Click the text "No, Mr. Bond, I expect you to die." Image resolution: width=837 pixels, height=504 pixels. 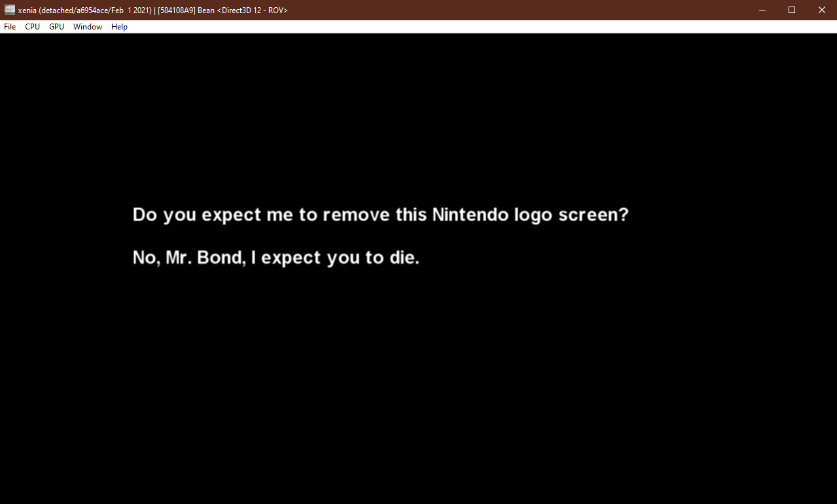(276, 257)
